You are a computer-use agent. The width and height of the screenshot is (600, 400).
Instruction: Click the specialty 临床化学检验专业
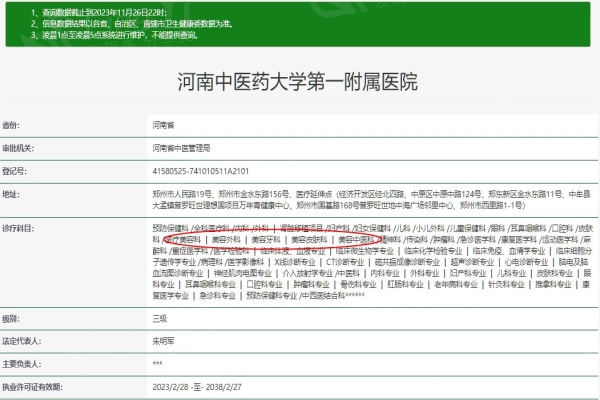[x=434, y=251]
